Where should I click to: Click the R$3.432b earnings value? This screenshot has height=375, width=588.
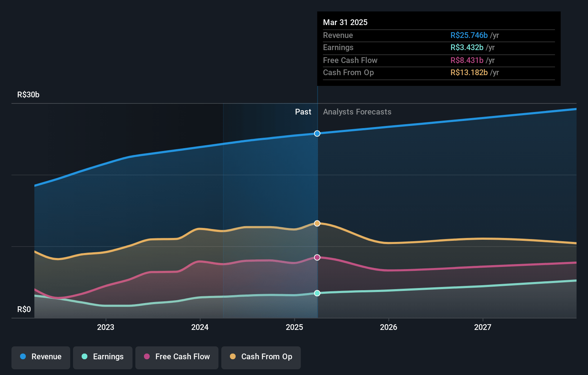[467, 47]
